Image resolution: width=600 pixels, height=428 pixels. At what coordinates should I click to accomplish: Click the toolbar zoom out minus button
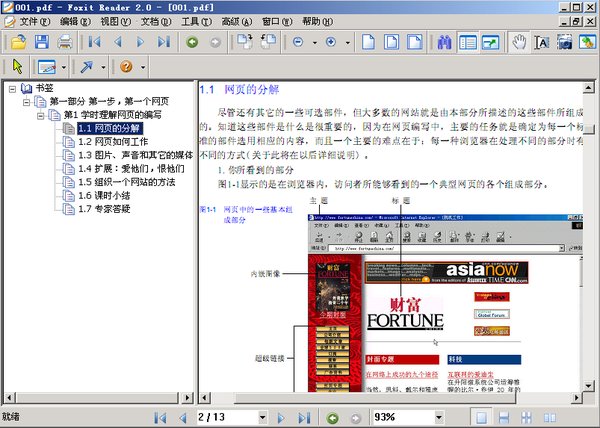(x=299, y=42)
